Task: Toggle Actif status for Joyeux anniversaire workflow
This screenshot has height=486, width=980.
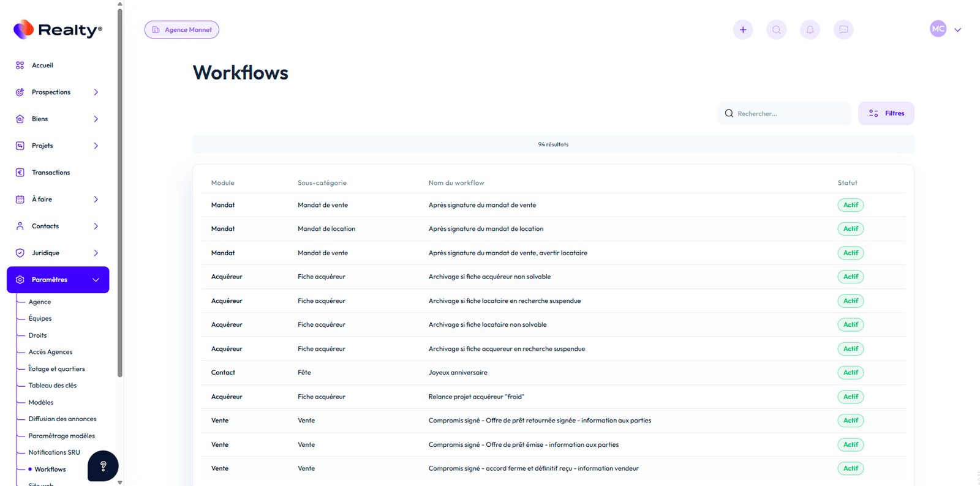Action: tap(850, 373)
